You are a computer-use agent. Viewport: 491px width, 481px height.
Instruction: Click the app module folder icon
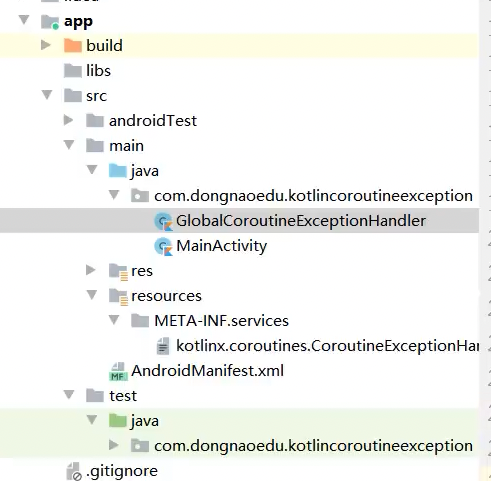click(50, 22)
